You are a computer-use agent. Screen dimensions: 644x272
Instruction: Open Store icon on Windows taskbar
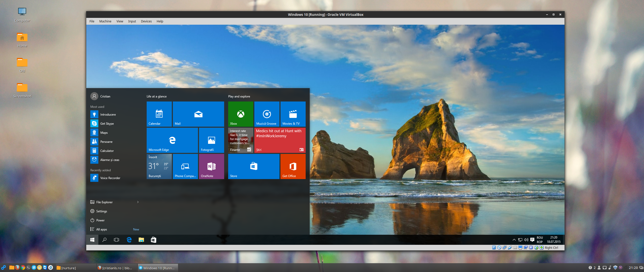tap(153, 240)
